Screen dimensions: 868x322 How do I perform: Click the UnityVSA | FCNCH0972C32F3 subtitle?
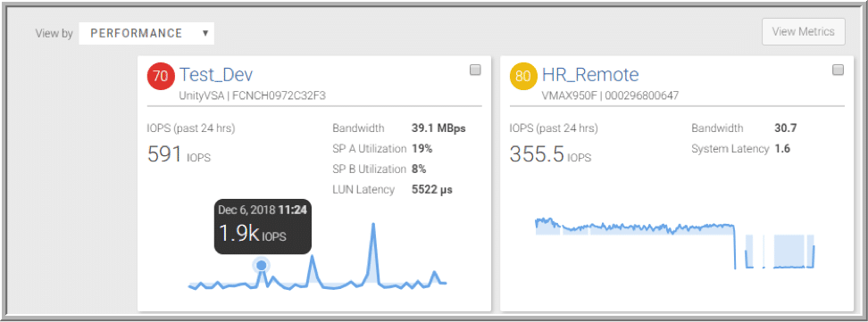tap(253, 95)
